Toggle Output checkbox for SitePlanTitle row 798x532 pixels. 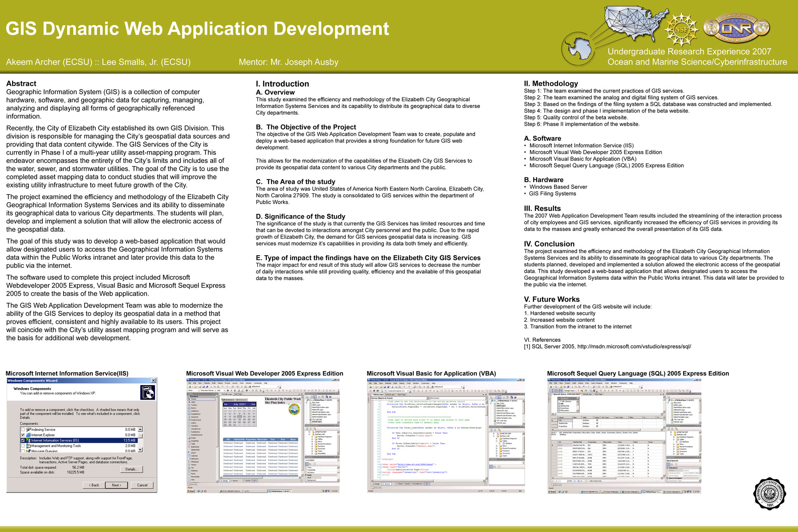[x=597, y=423]
